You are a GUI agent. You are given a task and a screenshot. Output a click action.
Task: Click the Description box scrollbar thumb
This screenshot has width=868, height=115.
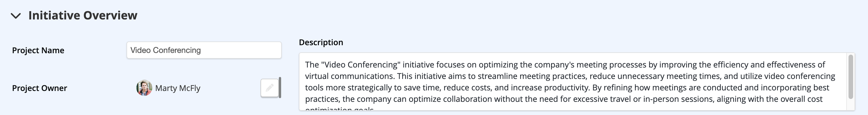[x=851, y=77]
